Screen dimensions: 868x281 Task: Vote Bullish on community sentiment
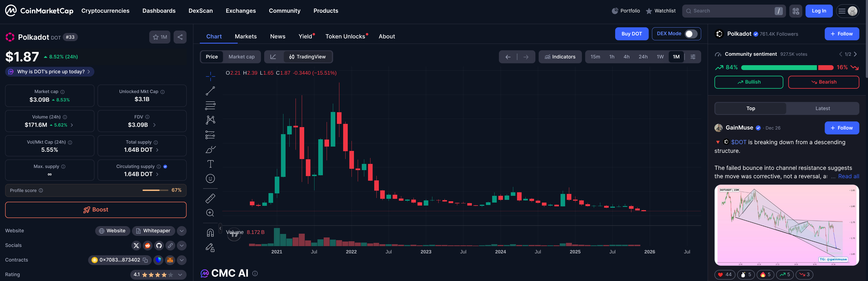[749, 82]
